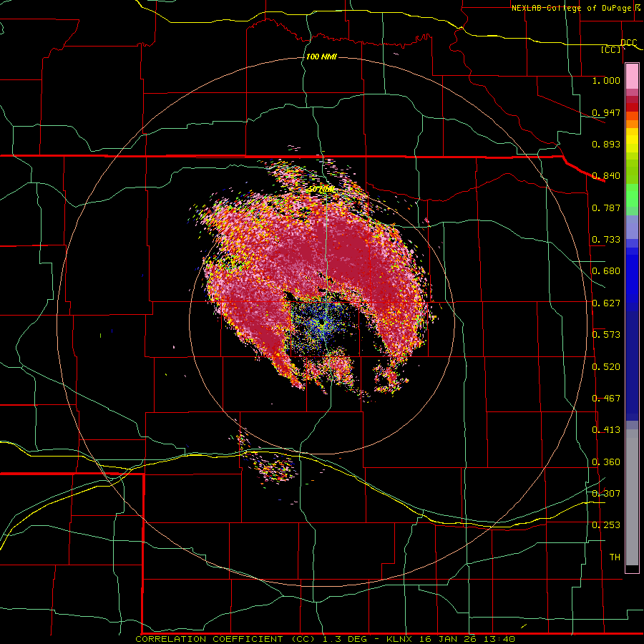Click the radar site center point
This screenshot has height=644, width=644.
tap(323, 323)
